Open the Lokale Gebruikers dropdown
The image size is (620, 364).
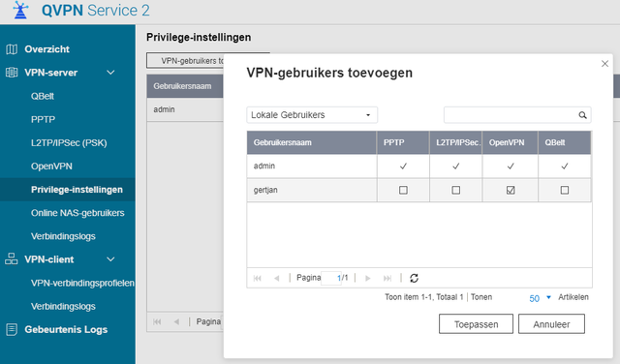312,115
